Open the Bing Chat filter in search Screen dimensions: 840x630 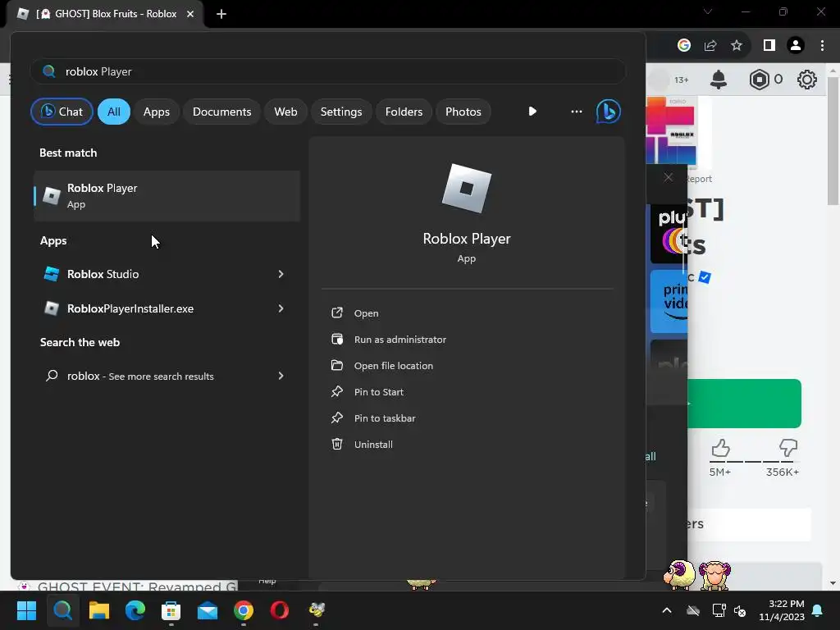[62, 112]
